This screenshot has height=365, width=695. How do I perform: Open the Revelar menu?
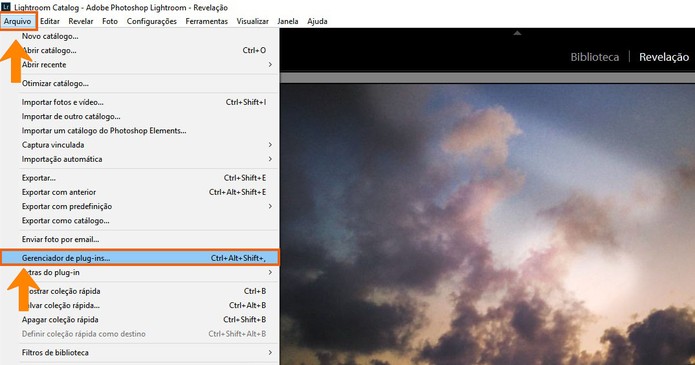pyautogui.click(x=81, y=21)
